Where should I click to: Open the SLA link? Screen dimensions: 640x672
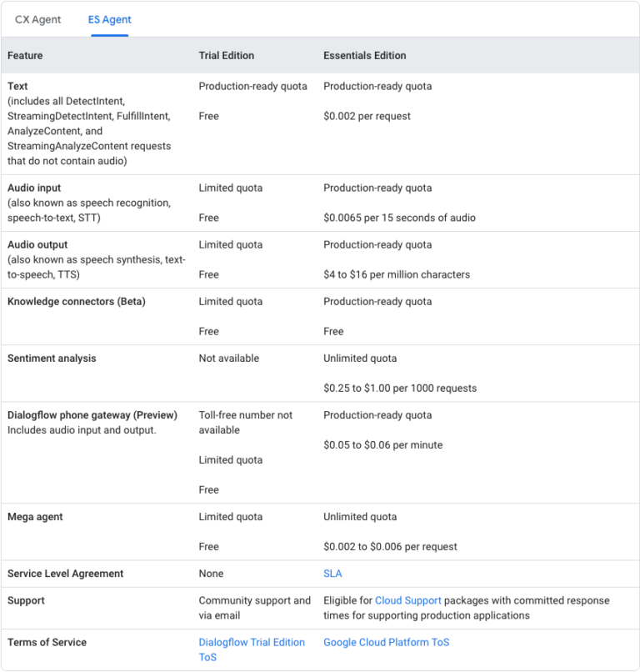[x=332, y=574]
